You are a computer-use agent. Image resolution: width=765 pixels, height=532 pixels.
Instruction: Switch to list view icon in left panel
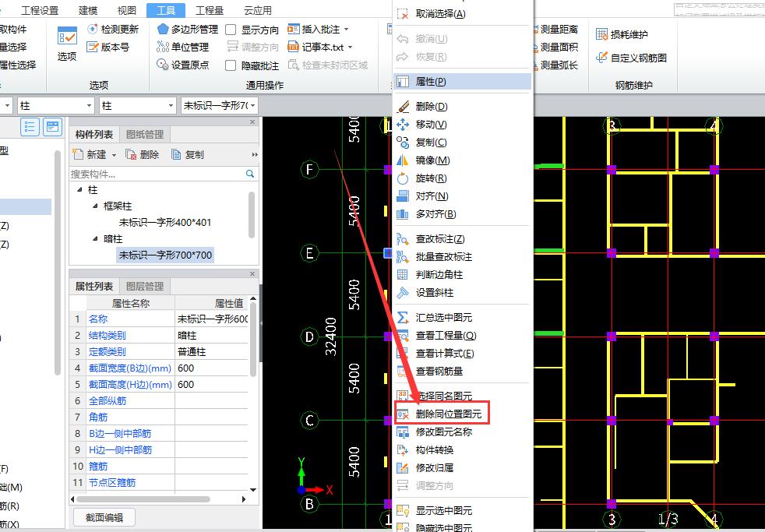point(30,127)
